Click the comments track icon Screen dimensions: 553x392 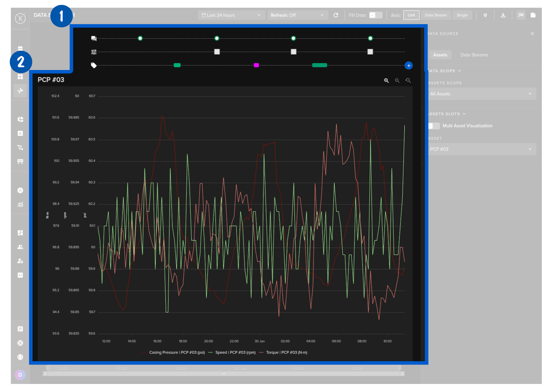pos(94,38)
